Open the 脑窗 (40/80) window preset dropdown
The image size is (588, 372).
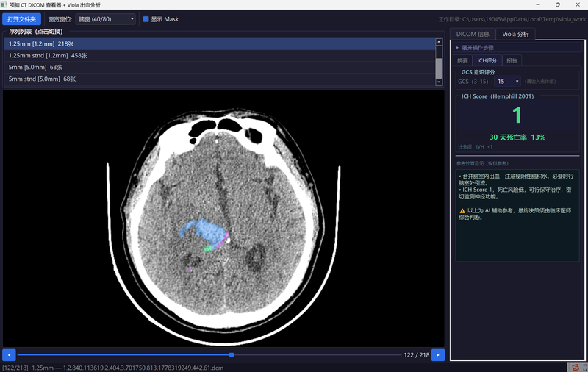pyautogui.click(x=105, y=19)
